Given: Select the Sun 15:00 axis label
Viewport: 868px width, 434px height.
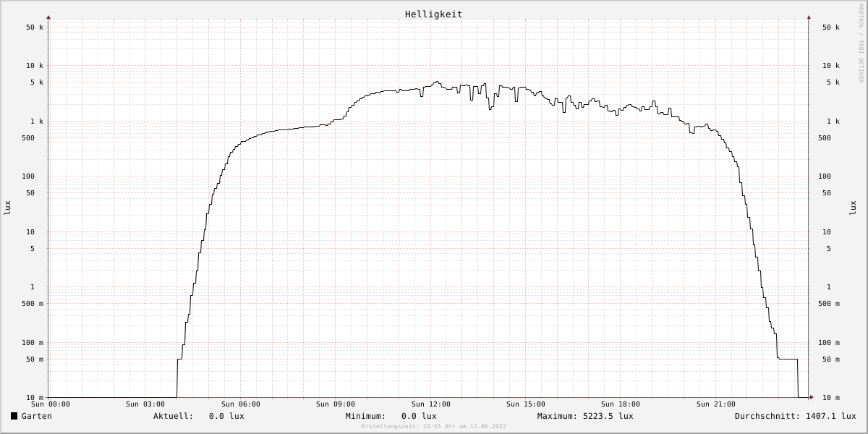Looking at the screenshot, I should pos(526,404).
